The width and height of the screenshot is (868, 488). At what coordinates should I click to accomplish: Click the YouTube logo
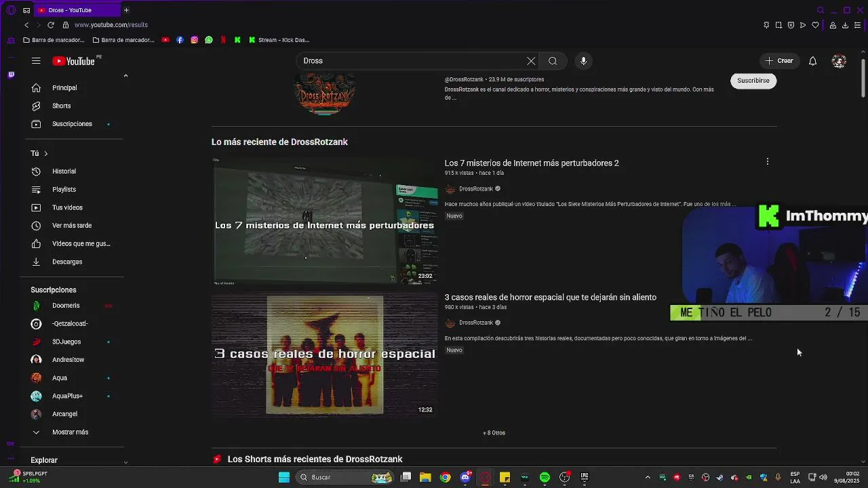(75, 61)
